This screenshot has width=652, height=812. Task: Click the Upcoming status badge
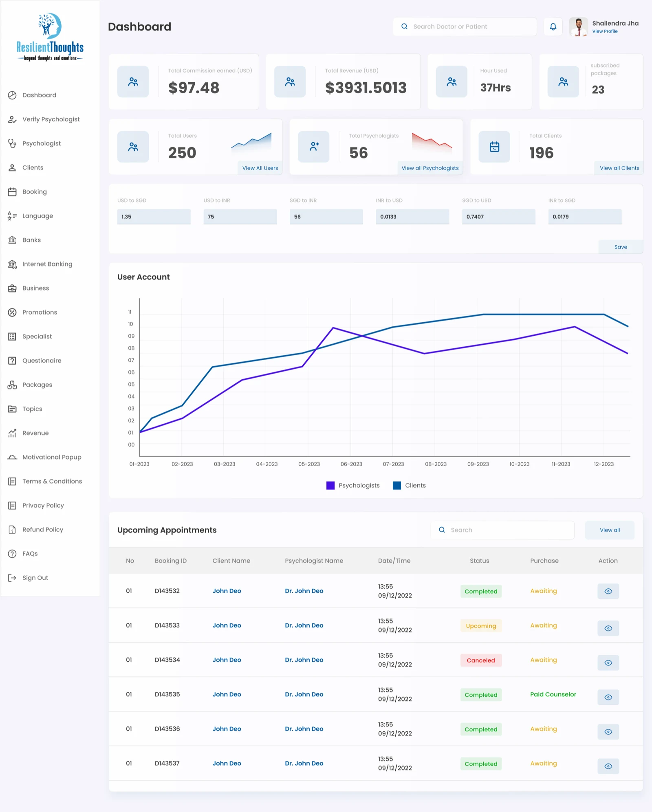[481, 626]
